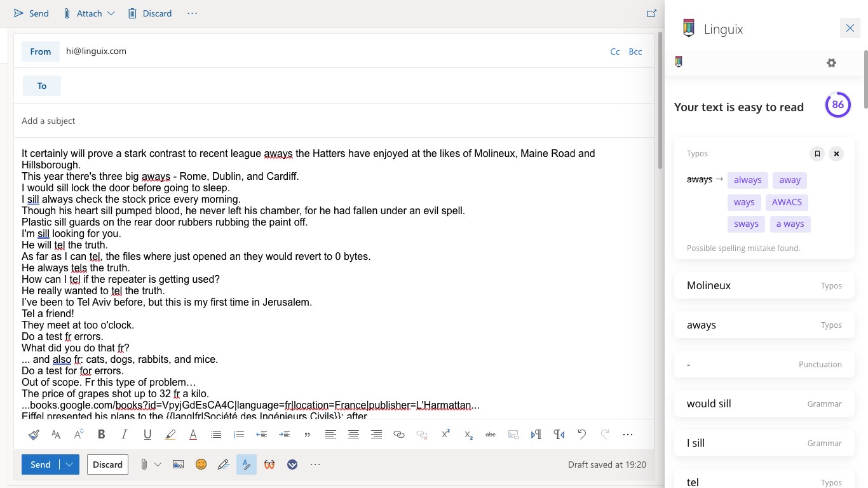Click Discard in the top toolbar
Screen dimensions: 868x488
coord(150,13)
